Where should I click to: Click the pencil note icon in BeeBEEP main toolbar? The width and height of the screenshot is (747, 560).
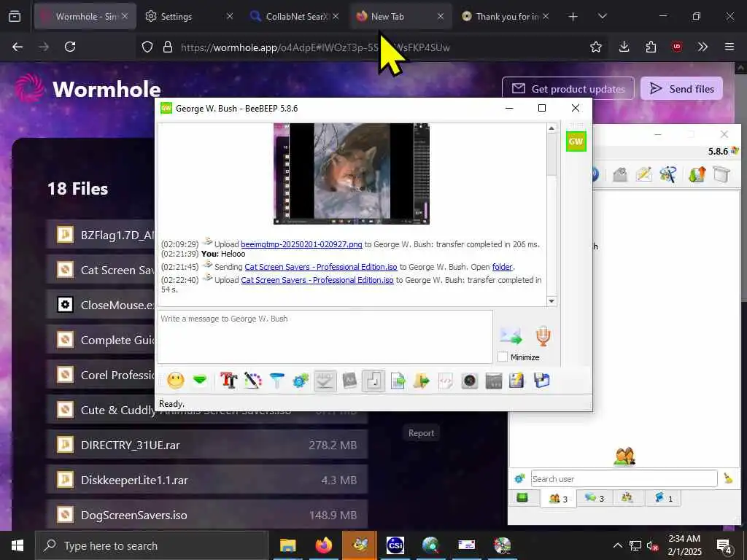(643, 174)
